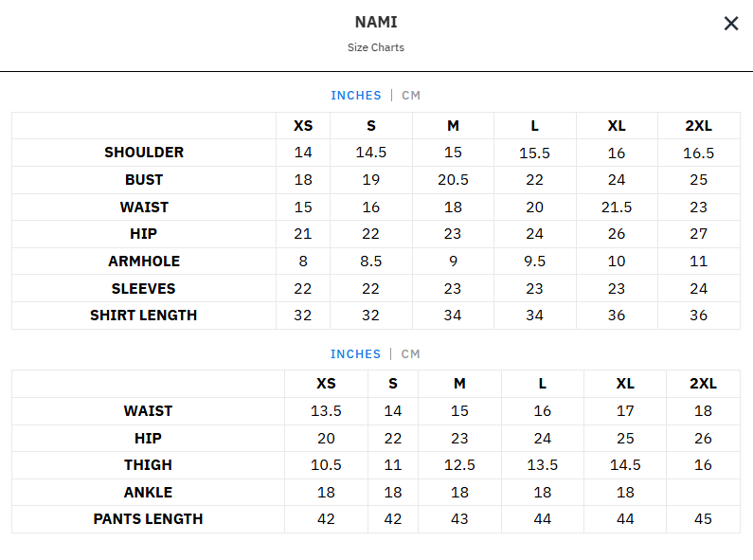Switch the shirt size chart to CM

(411, 96)
